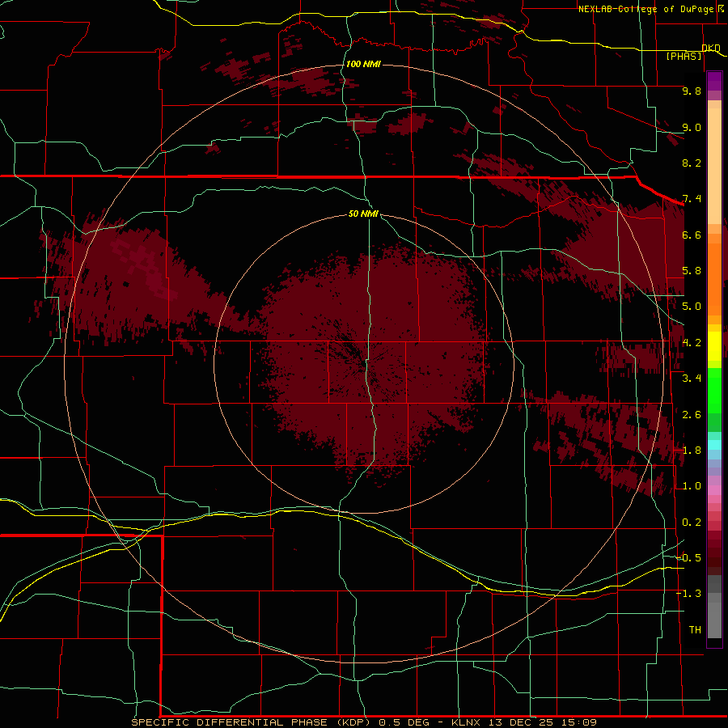Screen dimensions: 728x728
Task: Click the 1.0 scale value
Action: tap(692, 486)
